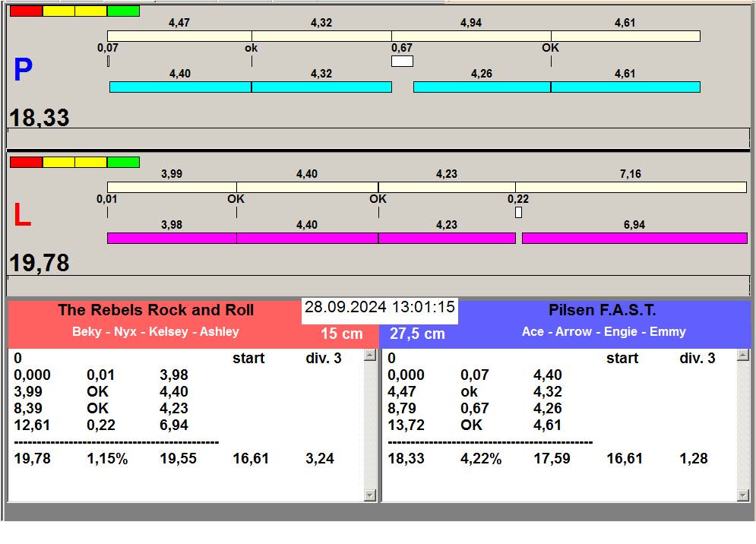Click the date and time 28.09.2024 13:01:15
Image resolution: width=756 pixels, height=544 pixels.
380,307
